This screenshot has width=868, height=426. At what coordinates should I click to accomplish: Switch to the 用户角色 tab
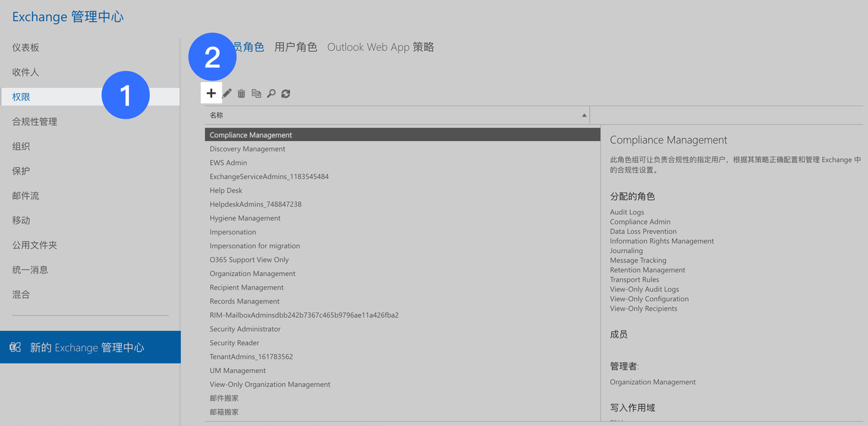point(296,47)
